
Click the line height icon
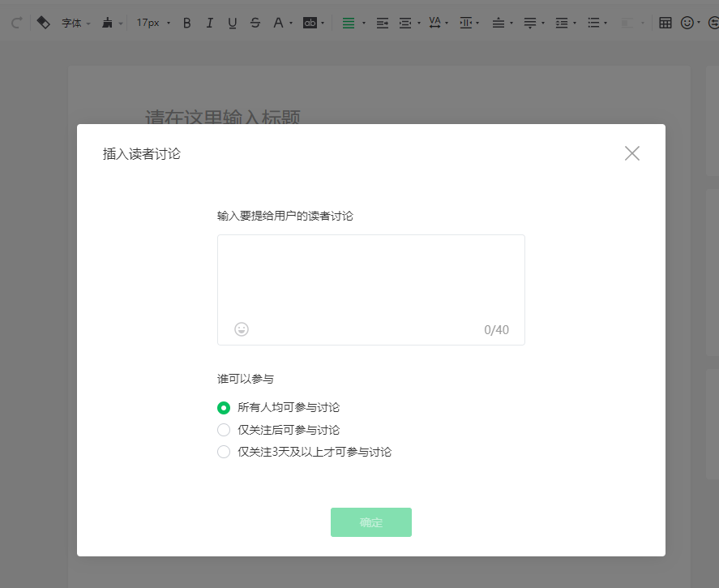tap(561, 23)
